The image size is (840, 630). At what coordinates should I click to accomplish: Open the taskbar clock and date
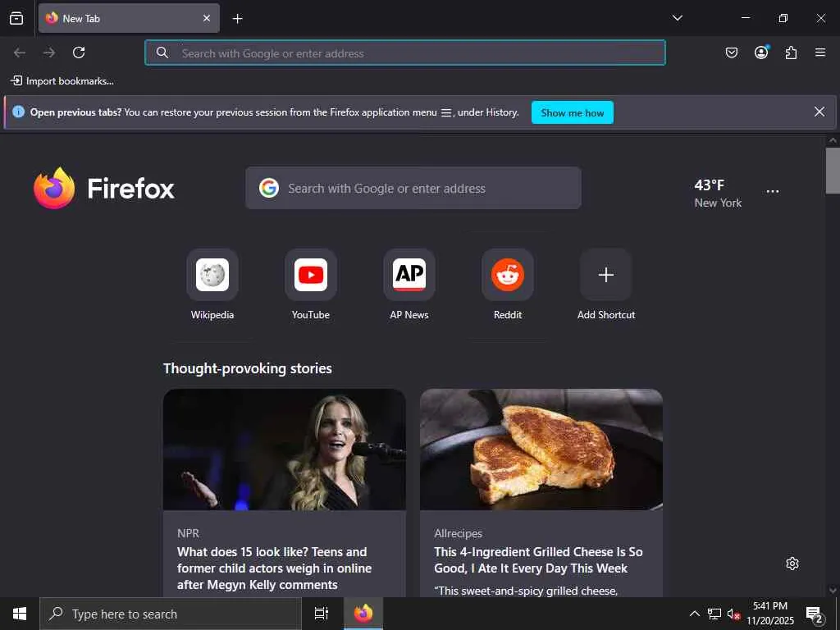[x=770, y=614]
